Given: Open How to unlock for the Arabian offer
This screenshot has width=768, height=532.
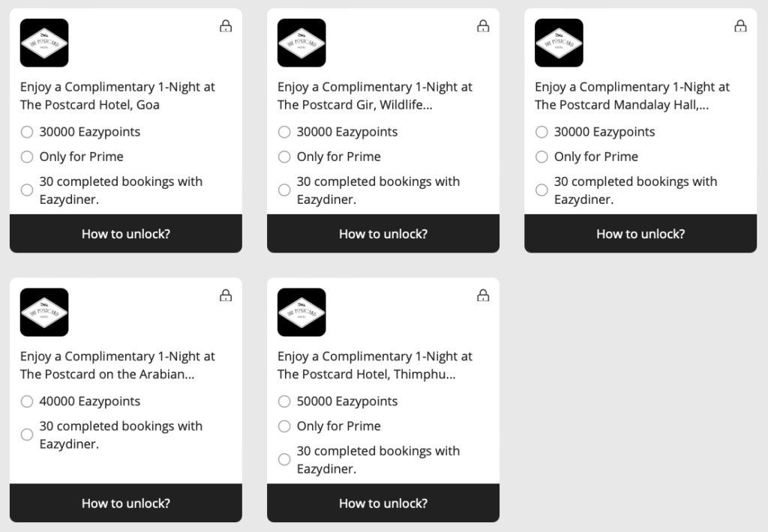Looking at the screenshot, I should pyautogui.click(x=126, y=504).
